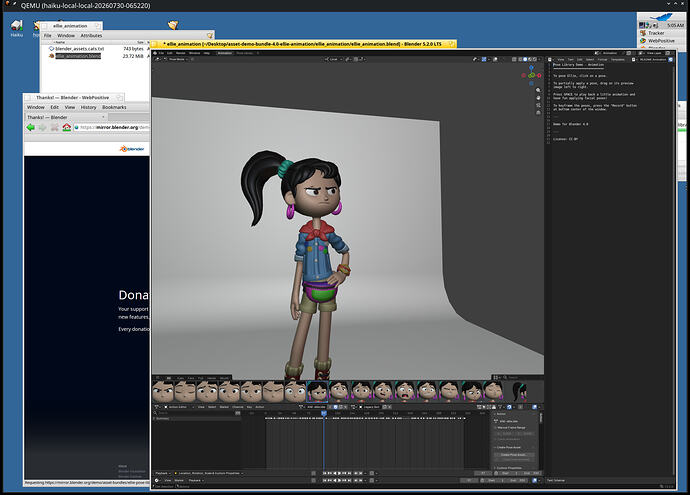The width and height of the screenshot is (690, 495).
Task: Click the filter funnel icon in Action Editor
Action: [500, 407]
